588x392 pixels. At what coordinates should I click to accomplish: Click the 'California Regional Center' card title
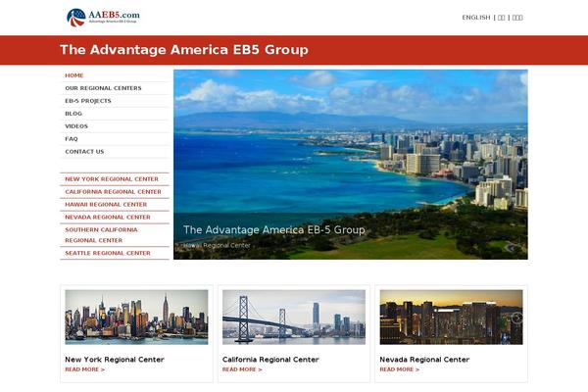click(270, 360)
